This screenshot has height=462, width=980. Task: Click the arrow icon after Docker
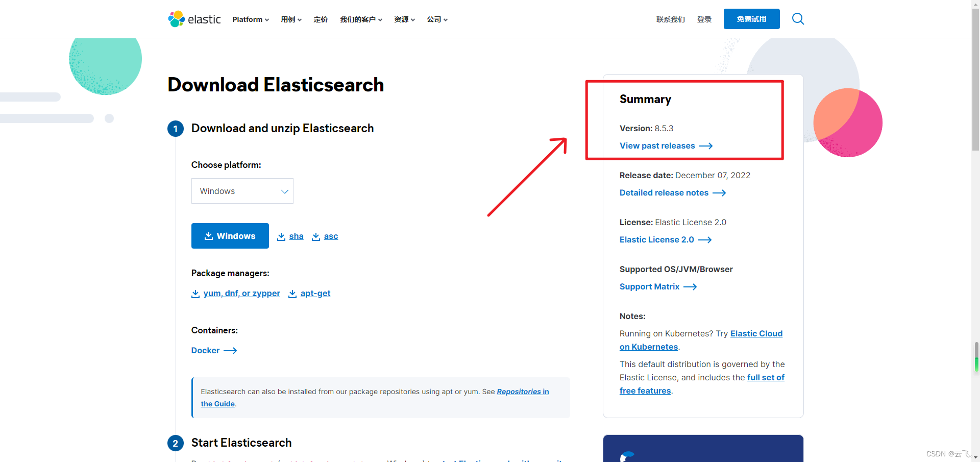click(x=231, y=351)
